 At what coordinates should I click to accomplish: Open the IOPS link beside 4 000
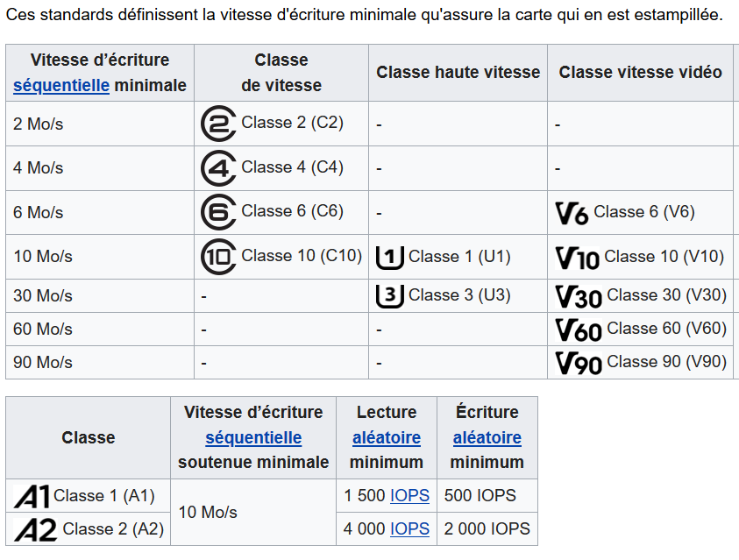(x=409, y=528)
